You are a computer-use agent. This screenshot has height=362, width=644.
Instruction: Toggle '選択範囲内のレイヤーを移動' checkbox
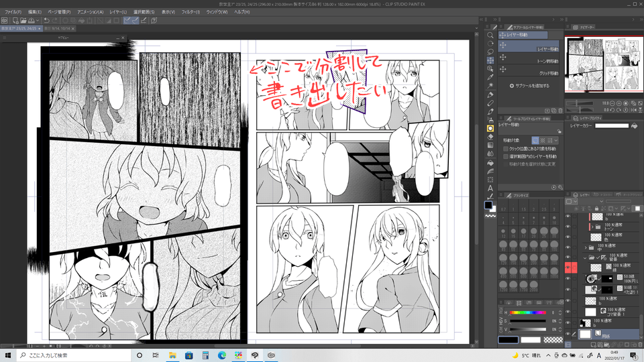506,156
